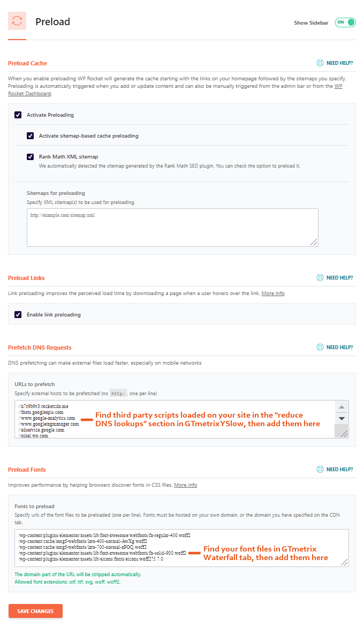Click Preload Fonts help lifebuoy icon

click(320, 470)
